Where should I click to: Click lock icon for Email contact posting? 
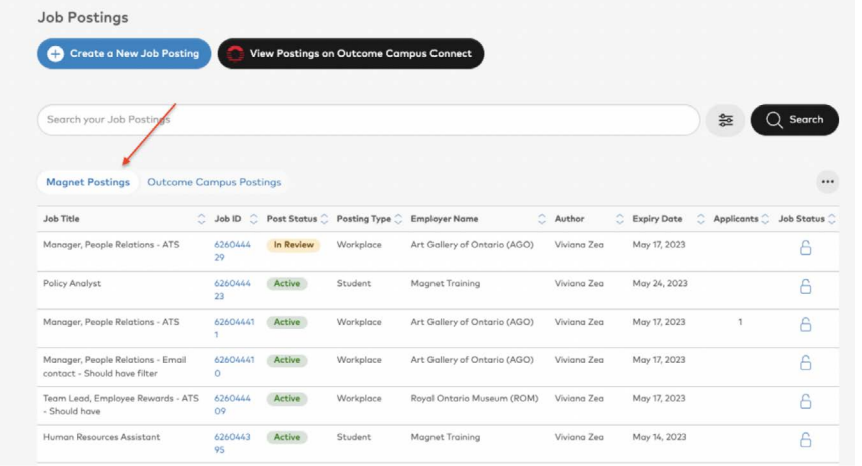(x=805, y=363)
